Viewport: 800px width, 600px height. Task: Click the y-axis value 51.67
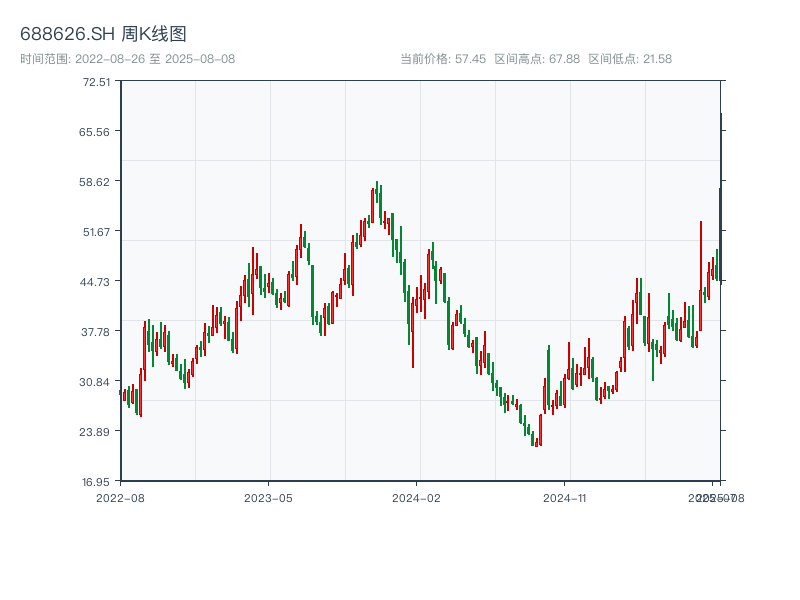[x=96, y=232]
